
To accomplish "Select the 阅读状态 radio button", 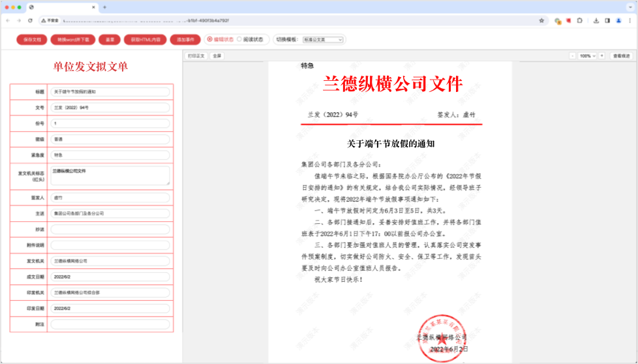I will (239, 39).
